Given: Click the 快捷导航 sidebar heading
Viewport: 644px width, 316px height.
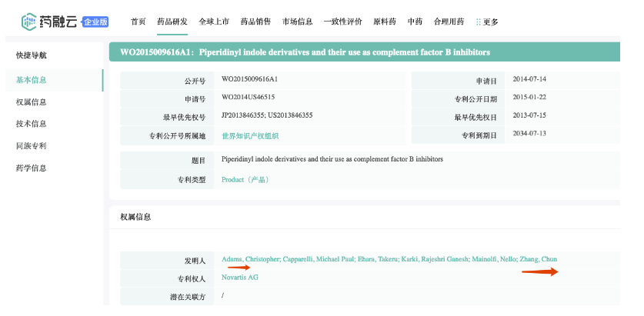Looking at the screenshot, I should 32,55.
